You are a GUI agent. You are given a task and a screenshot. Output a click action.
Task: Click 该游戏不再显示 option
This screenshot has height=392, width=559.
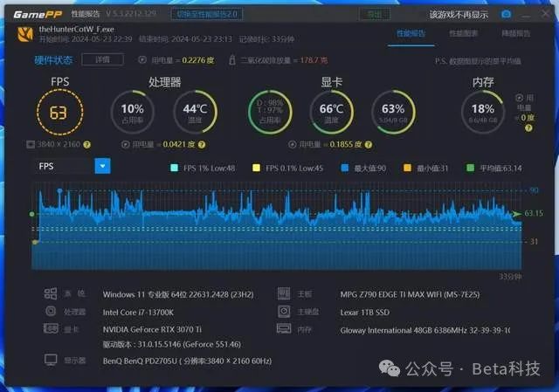pyautogui.click(x=459, y=15)
